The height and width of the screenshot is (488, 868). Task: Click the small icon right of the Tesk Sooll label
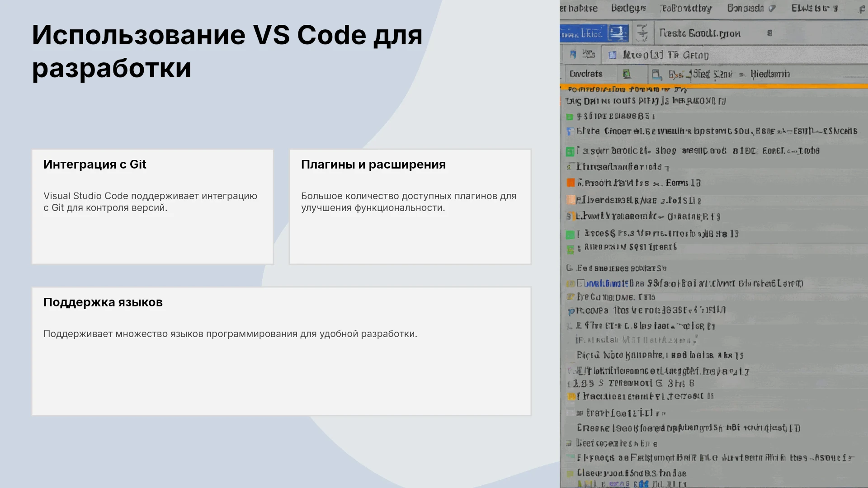click(769, 33)
